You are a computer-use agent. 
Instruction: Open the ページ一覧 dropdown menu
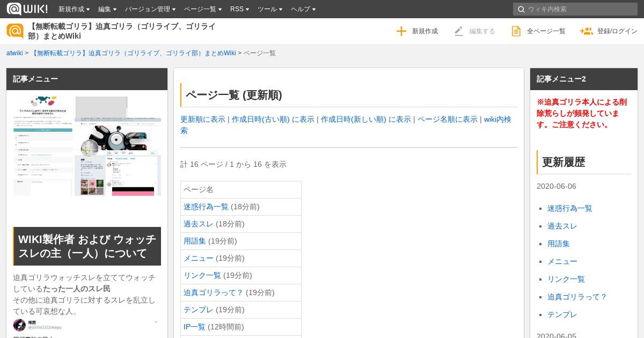(x=203, y=9)
